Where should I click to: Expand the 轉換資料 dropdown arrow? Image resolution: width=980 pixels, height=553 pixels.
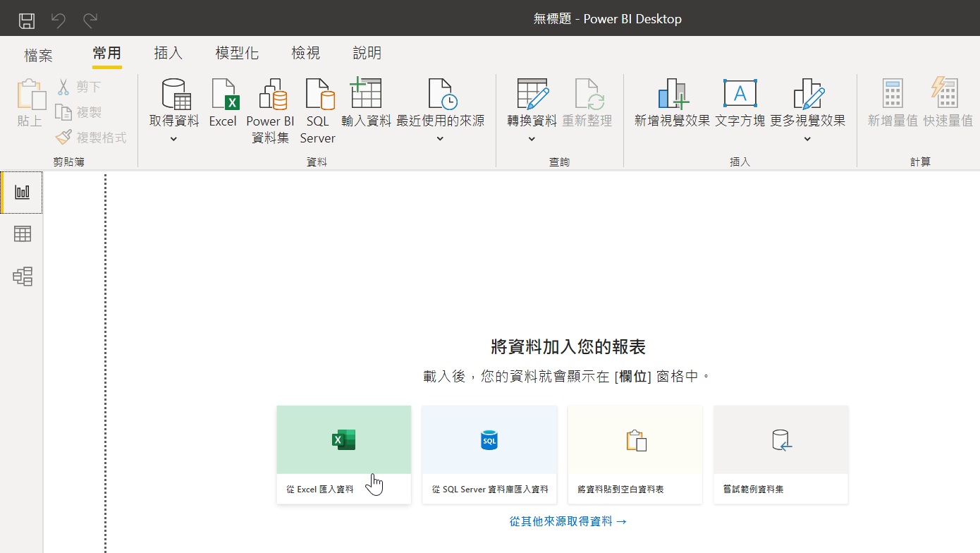[532, 139]
